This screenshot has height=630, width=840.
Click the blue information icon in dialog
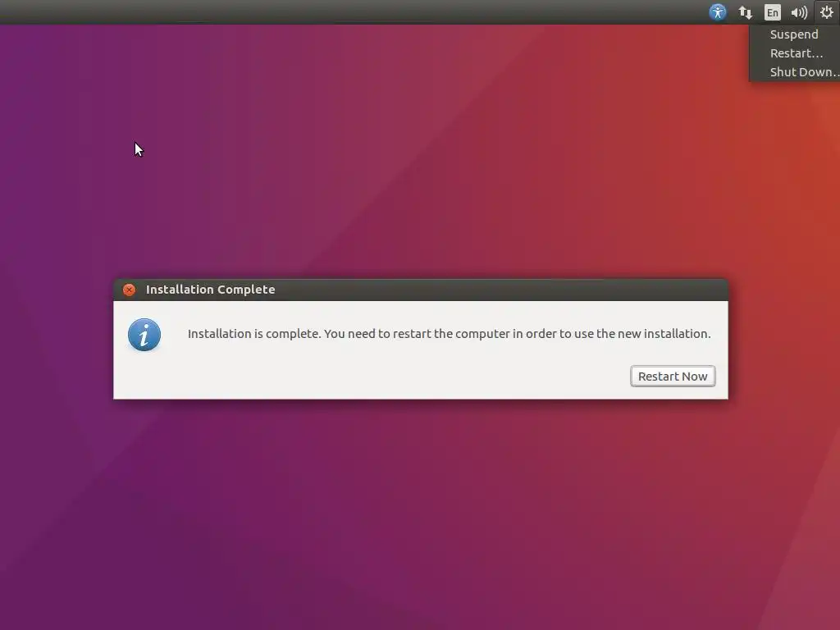coord(144,335)
